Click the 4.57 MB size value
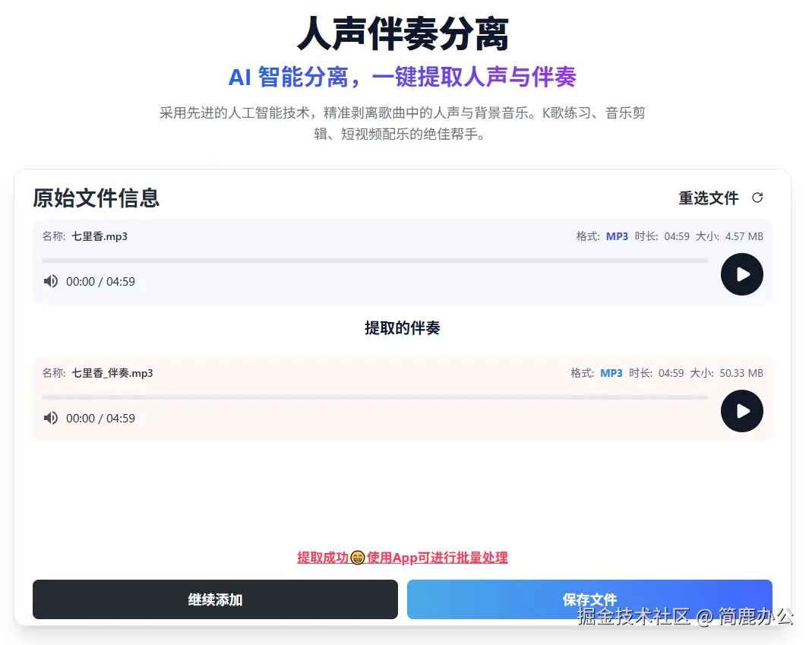Viewport: 812px width, 645px height. pos(744,236)
